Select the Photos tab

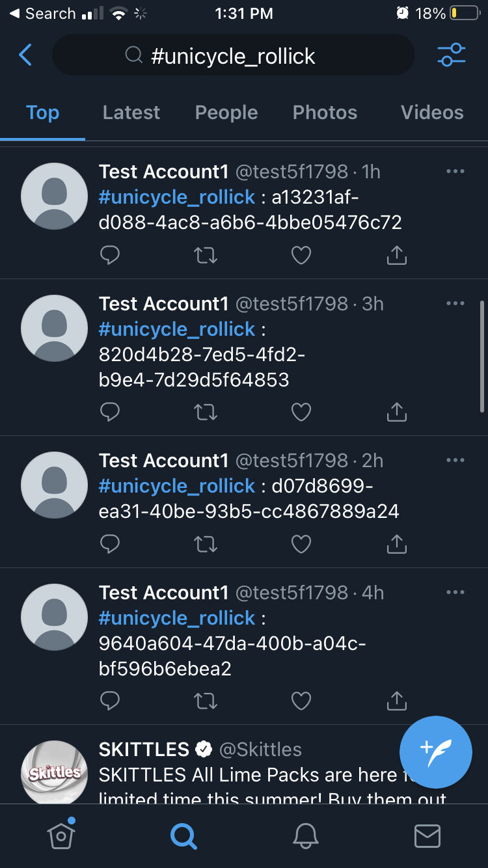325,113
